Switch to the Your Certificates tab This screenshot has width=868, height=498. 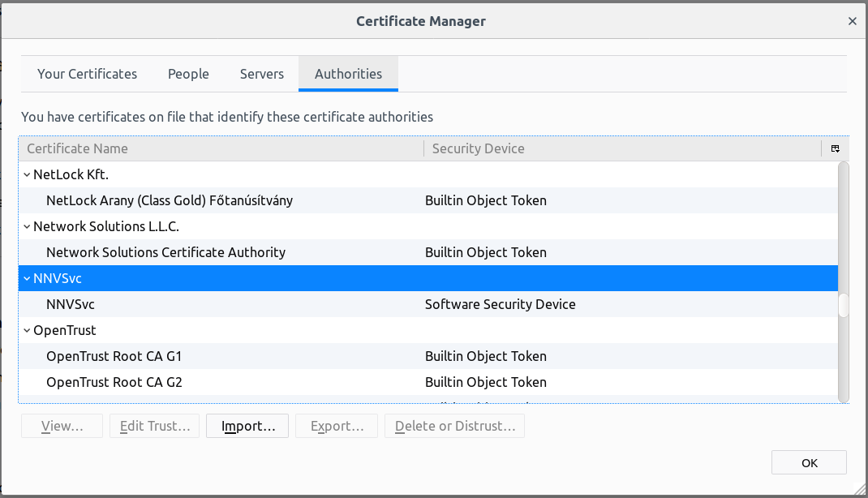[x=87, y=74]
